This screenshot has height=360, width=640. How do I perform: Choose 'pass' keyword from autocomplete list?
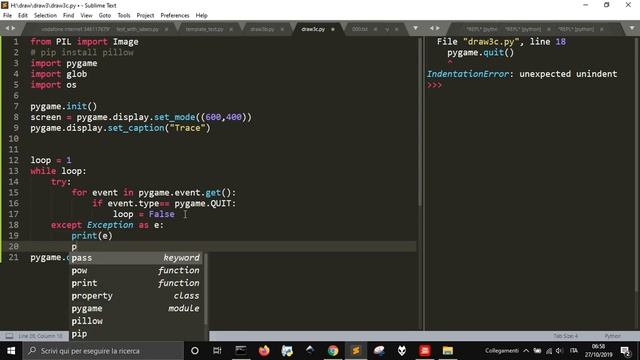click(x=136, y=258)
